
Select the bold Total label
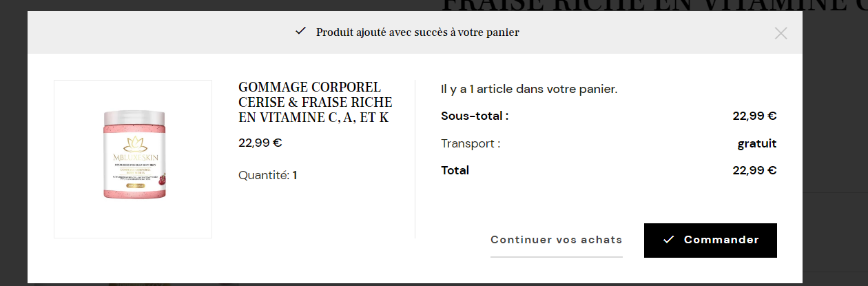click(455, 170)
